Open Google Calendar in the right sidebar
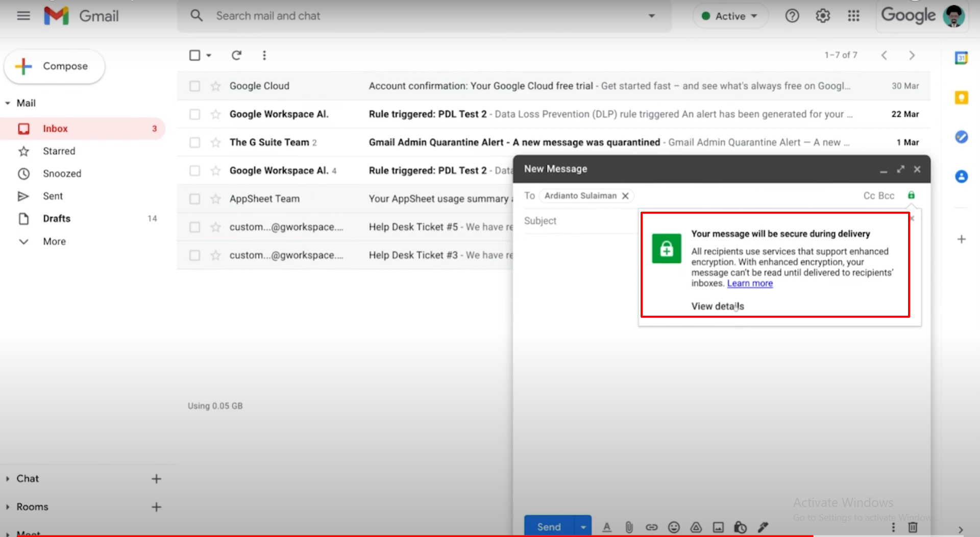 [962, 58]
